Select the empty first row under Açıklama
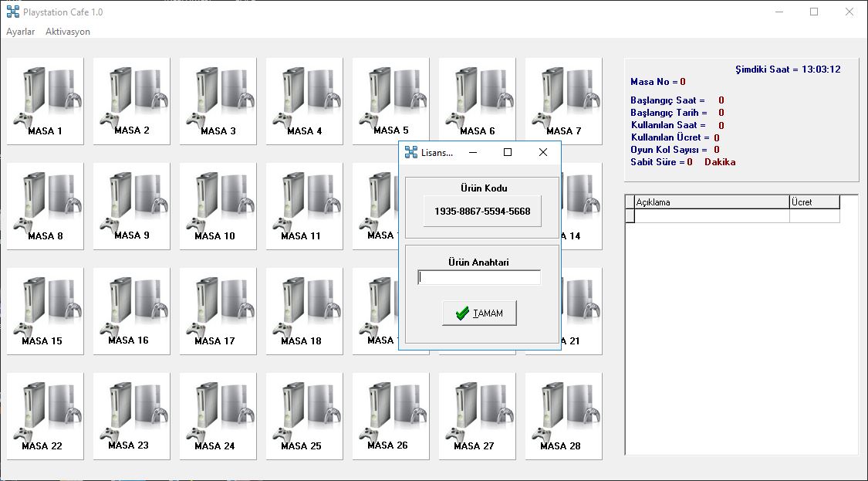This screenshot has height=481, width=868. click(x=712, y=216)
